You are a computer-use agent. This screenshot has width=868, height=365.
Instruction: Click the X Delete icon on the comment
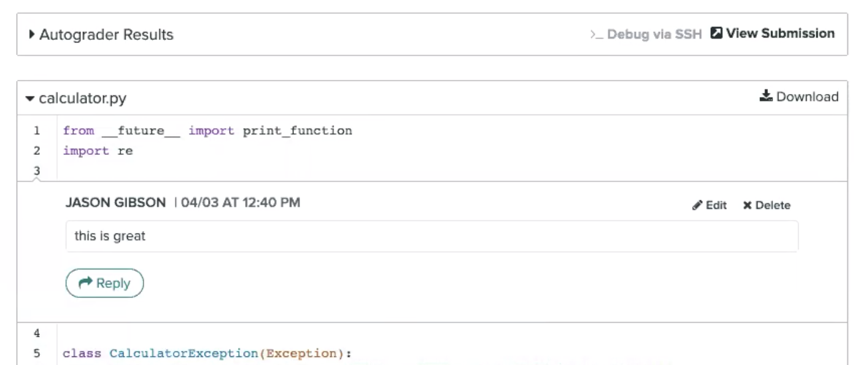click(x=747, y=205)
